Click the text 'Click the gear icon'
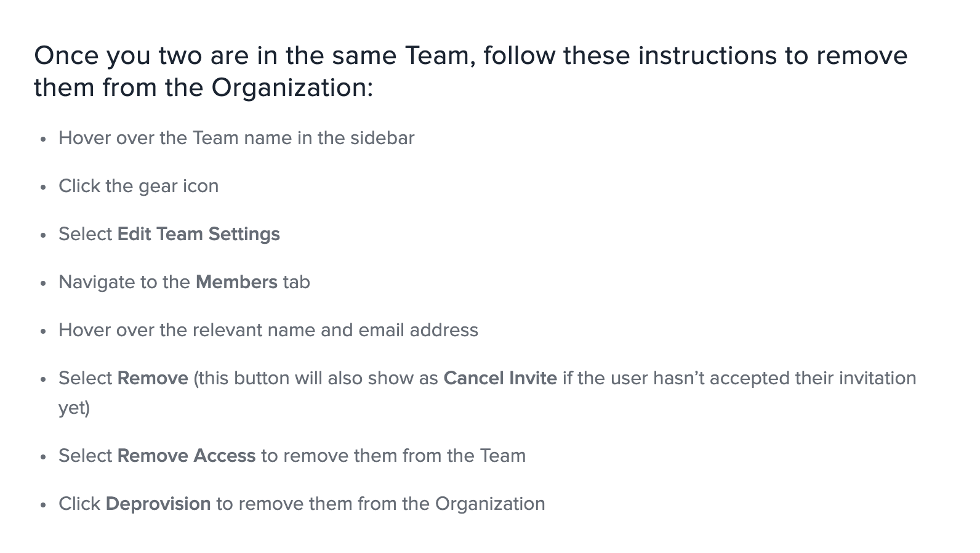980x553 pixels. (139, 186)
